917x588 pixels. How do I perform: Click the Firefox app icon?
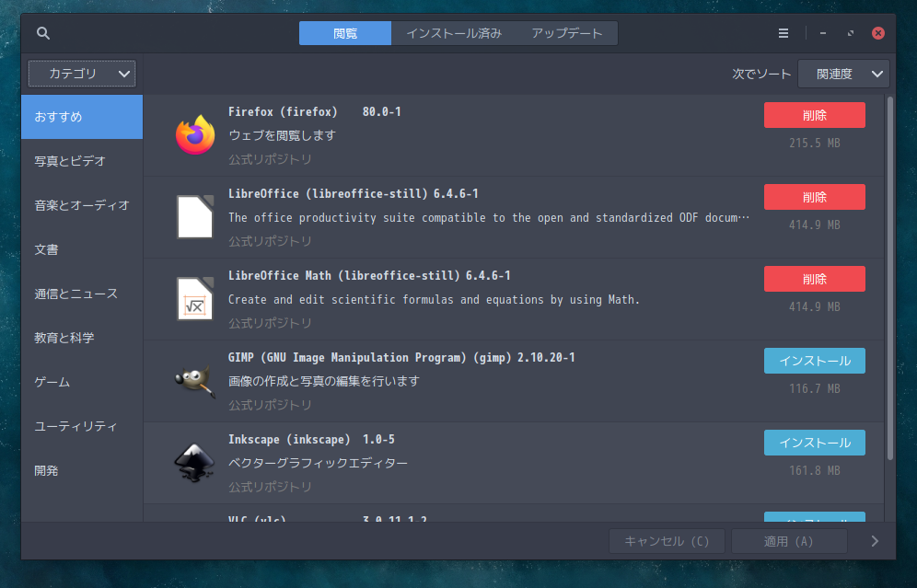(x=195, y=135)
